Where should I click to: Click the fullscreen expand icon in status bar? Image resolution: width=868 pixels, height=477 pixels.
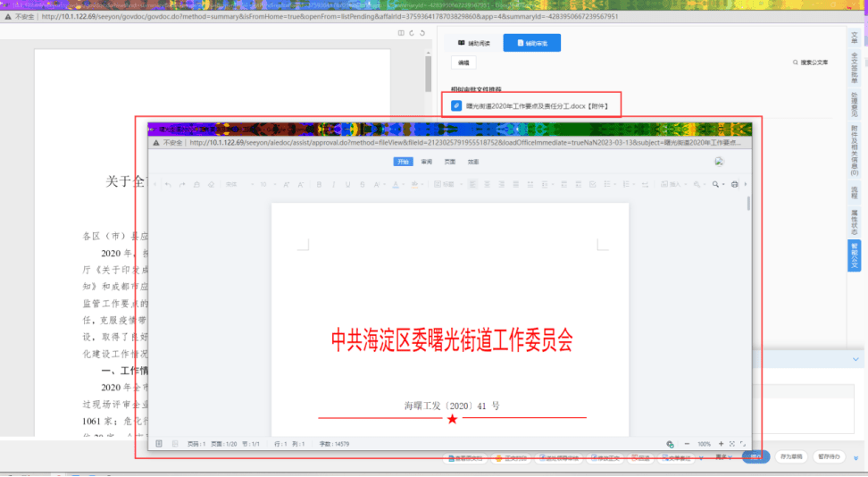(x=743, y=444)
